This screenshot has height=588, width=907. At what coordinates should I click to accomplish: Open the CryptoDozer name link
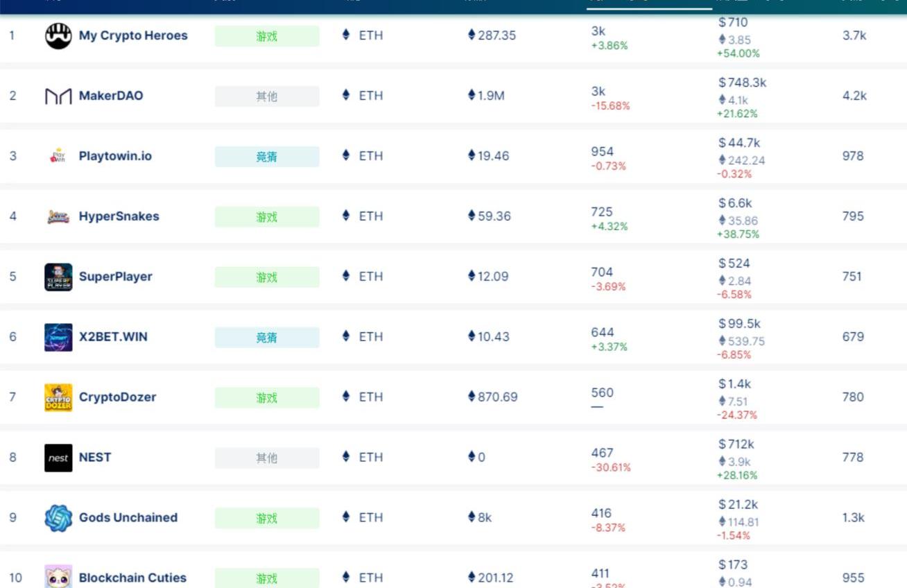[117, 397]
